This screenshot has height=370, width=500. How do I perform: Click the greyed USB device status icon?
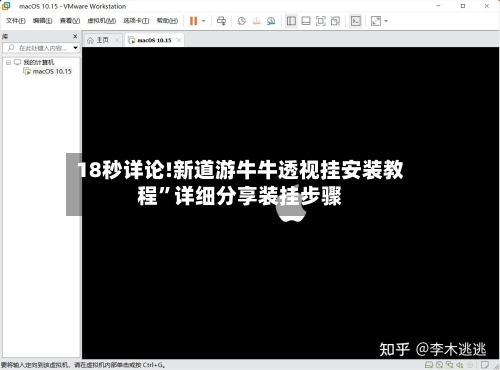point(470,365)
